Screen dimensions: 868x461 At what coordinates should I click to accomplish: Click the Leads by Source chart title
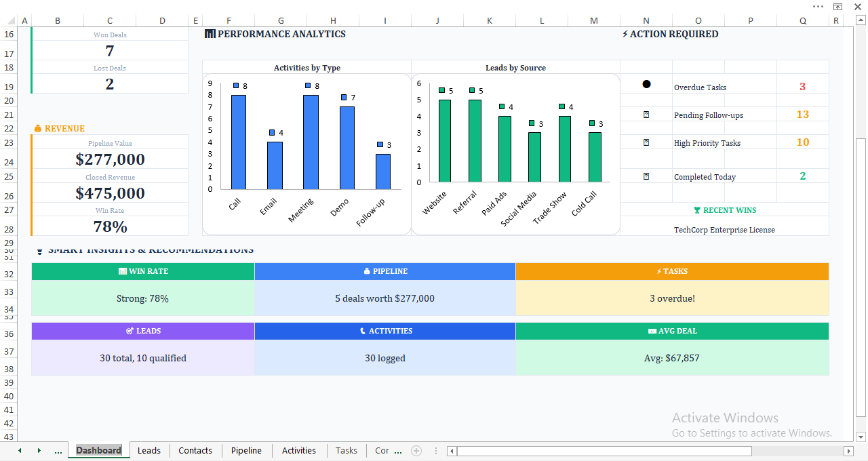point(515,68)
